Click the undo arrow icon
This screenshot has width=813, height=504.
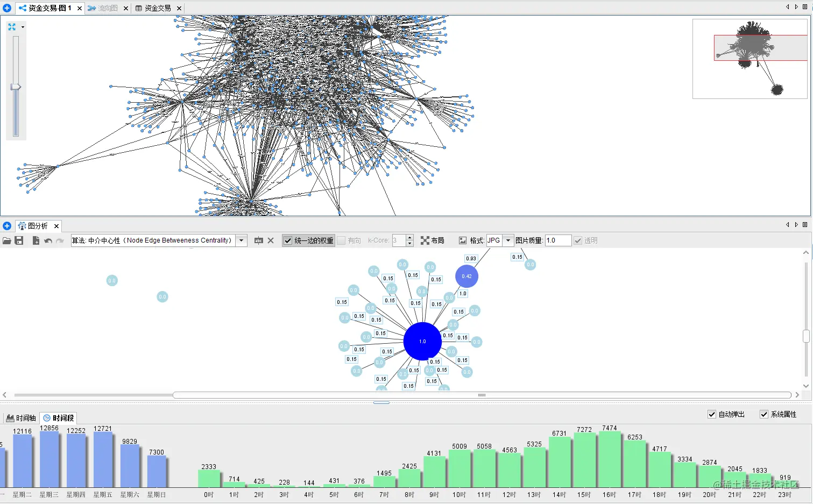tap(48, 240)
